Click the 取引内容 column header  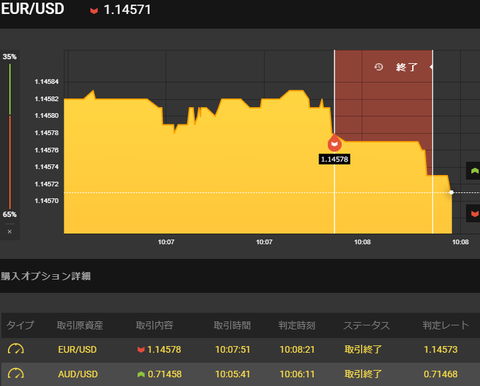point(154,325)
